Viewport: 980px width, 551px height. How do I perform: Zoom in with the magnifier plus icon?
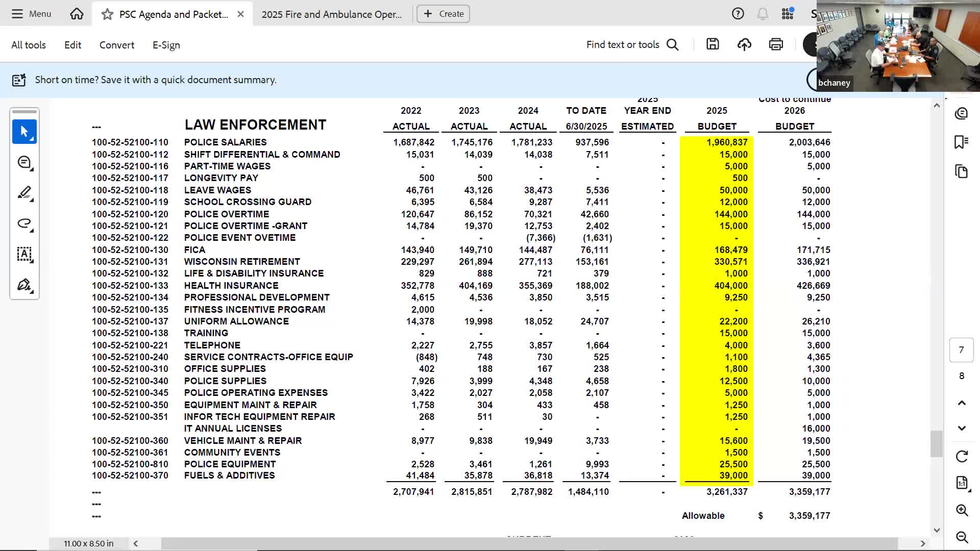point(962,510)
